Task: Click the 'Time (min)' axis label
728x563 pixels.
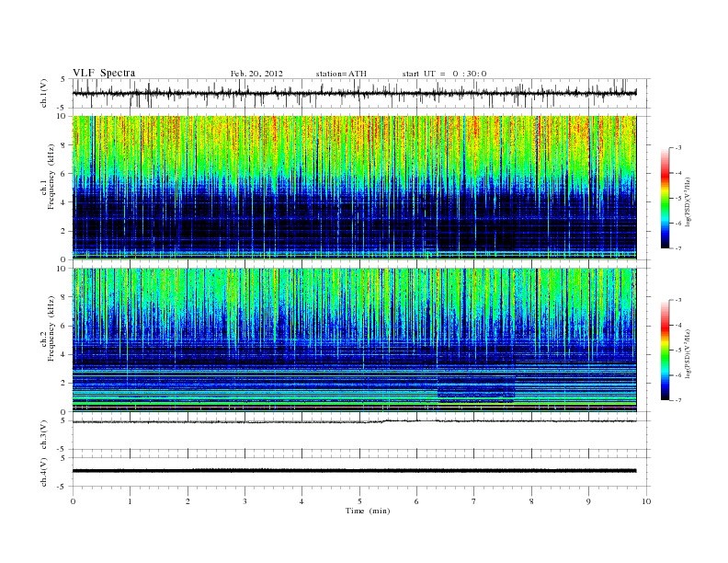Action: click(x=368, y=511)
